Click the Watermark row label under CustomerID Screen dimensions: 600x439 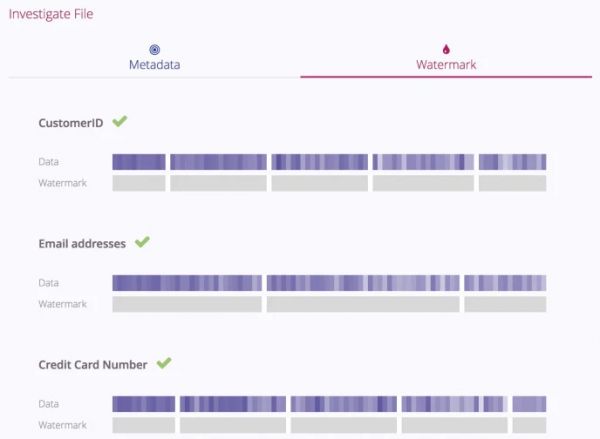click(62, 183)
